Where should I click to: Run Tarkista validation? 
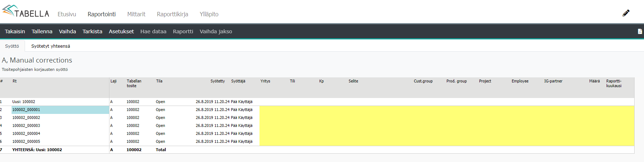[92, 31]
